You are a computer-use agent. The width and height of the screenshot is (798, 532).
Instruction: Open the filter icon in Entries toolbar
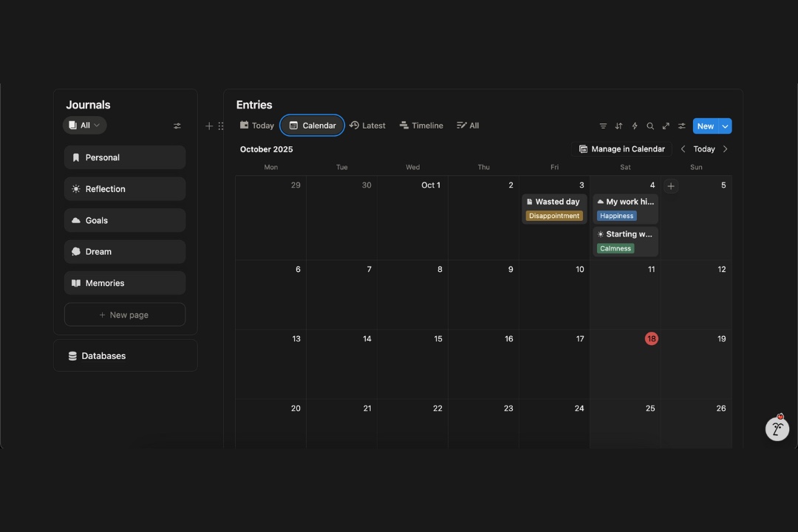click(x=603, y=126)
